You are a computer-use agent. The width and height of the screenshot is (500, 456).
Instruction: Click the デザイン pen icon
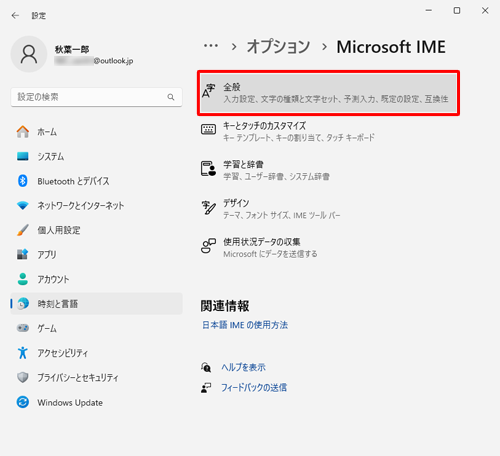point(209,207)
